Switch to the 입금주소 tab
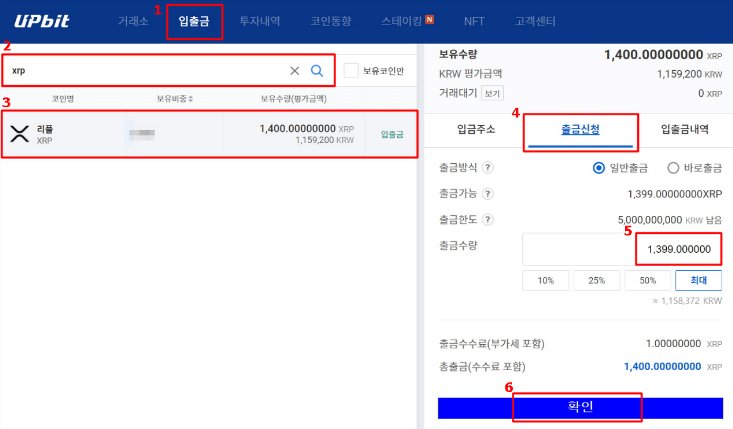The image size is (733, 429). click(x=476, y=129)
